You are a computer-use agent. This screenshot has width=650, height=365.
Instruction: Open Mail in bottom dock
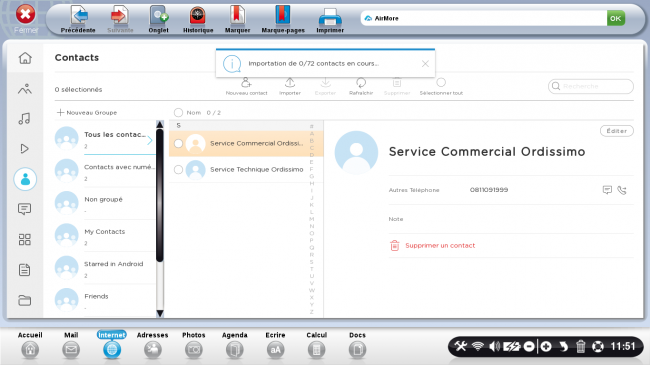(71, 345)
